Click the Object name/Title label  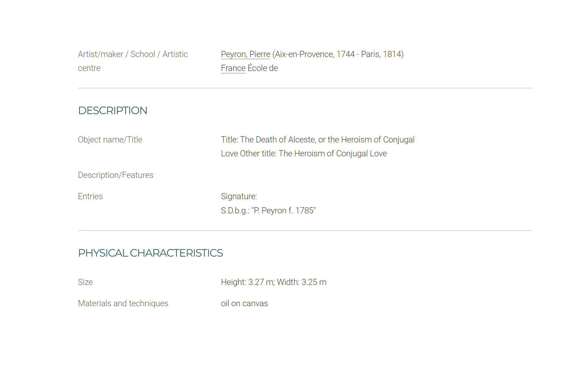coord(110,140)
